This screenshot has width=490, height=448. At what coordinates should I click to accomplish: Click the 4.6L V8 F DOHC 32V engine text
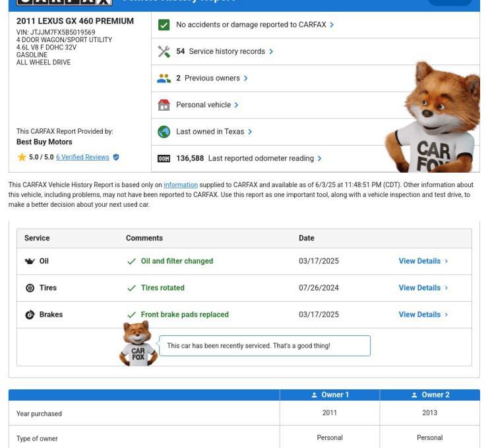pyautogui.click(x=46, y=47)
